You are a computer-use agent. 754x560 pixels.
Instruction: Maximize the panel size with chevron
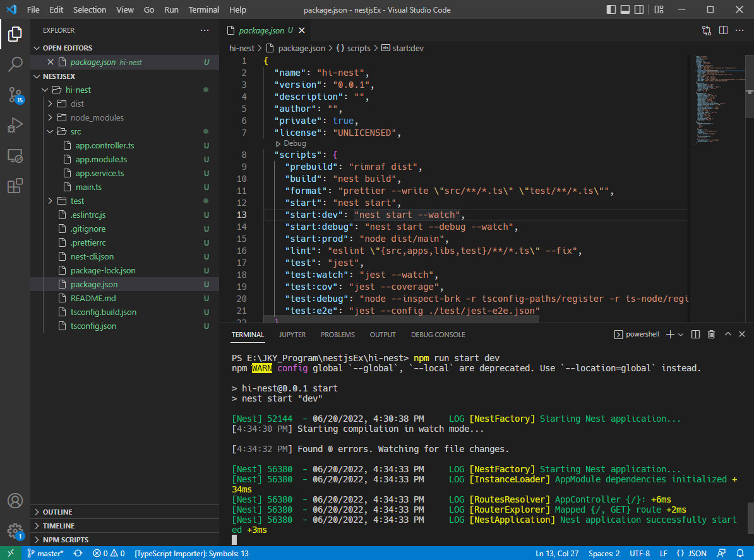coord(728,334)
